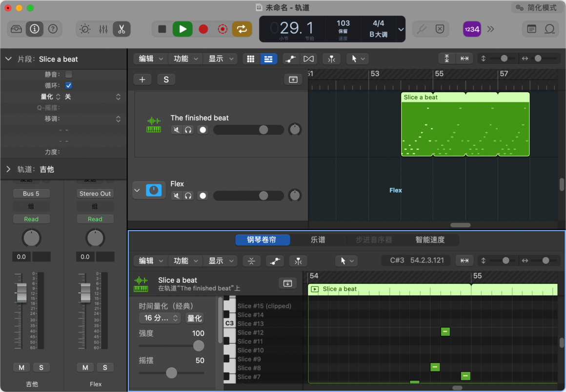Add a new track with plus button
566x392 pixels.
coord(142,79)
